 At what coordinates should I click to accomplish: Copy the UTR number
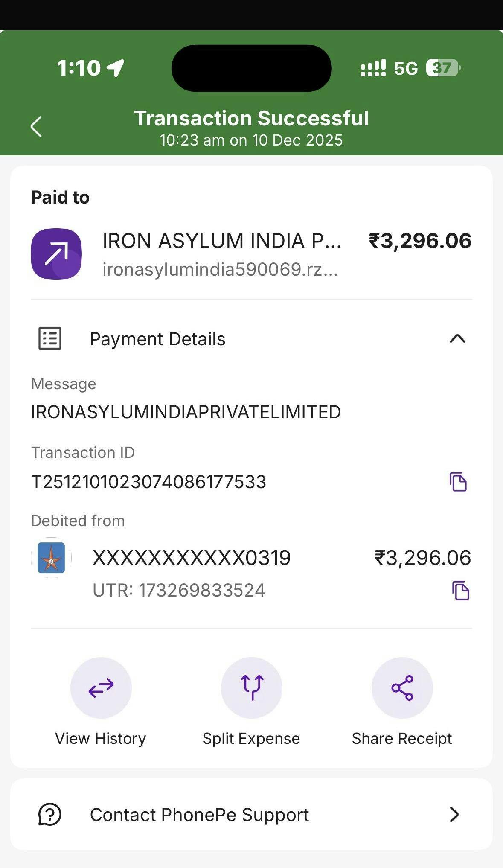click(x=460, y=591)
